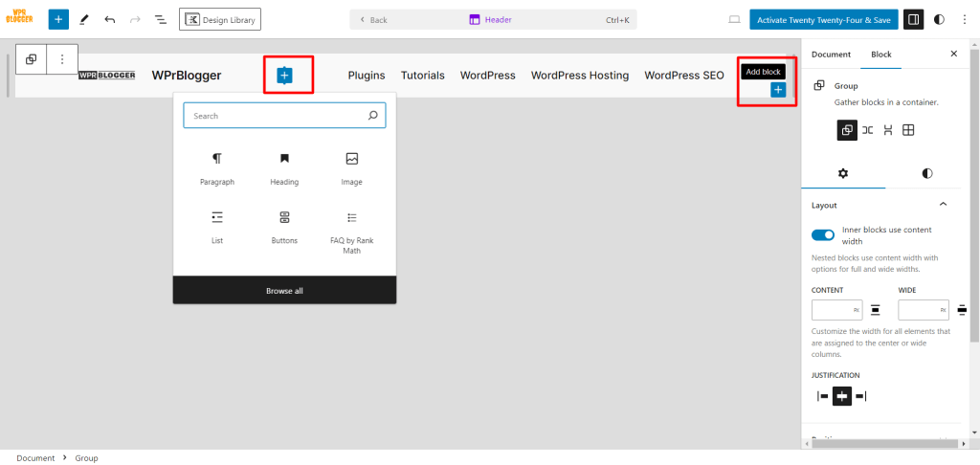
Task: Click the sidebar vertical scrollbar
Action: 974,193
